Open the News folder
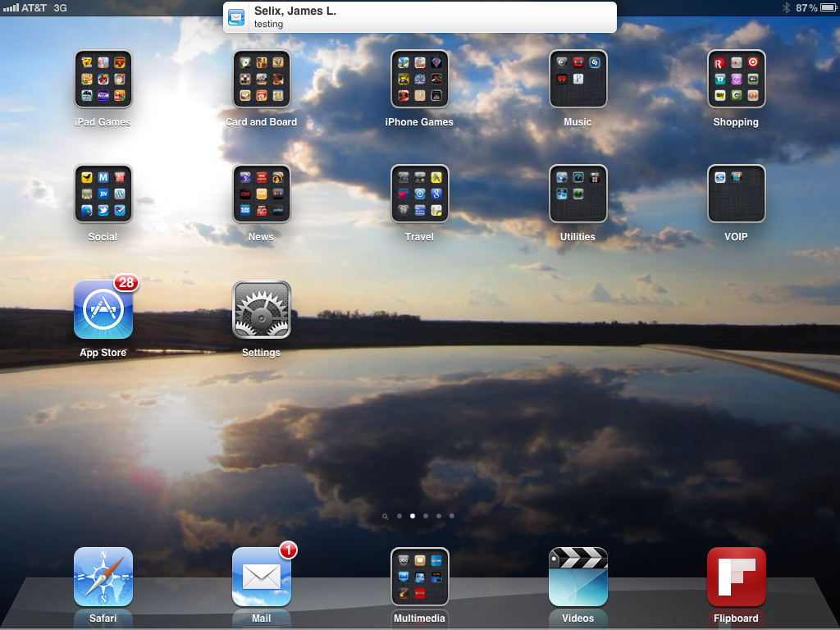840x630 pixels. click(262, 194)
